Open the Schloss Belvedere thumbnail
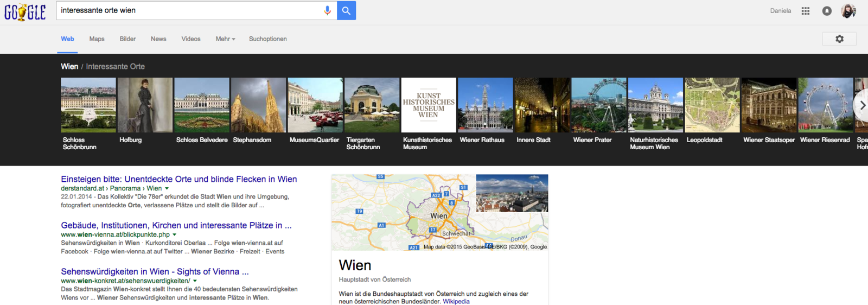This screenshot has height=305, width=868. pyautogui.click(x=202, y=105)
